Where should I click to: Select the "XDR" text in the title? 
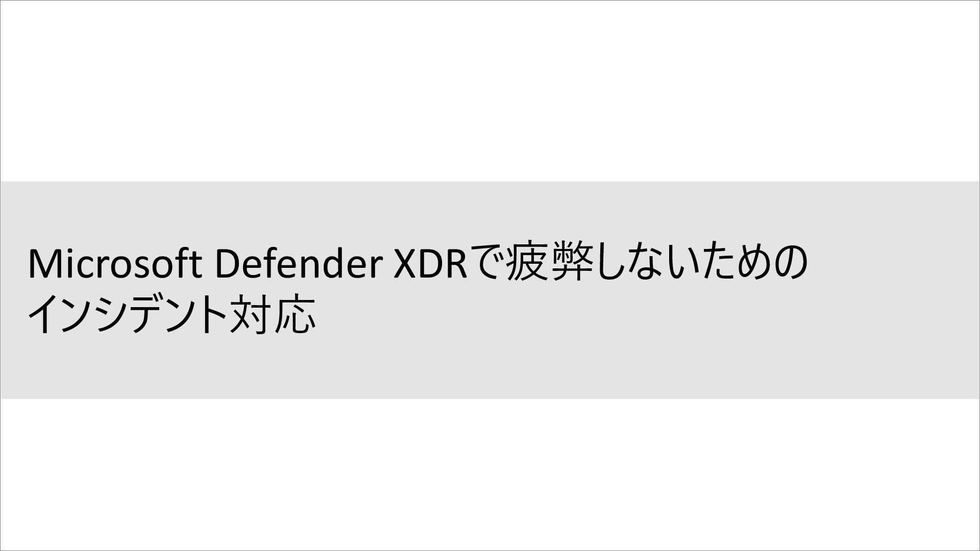coord(431,264)
